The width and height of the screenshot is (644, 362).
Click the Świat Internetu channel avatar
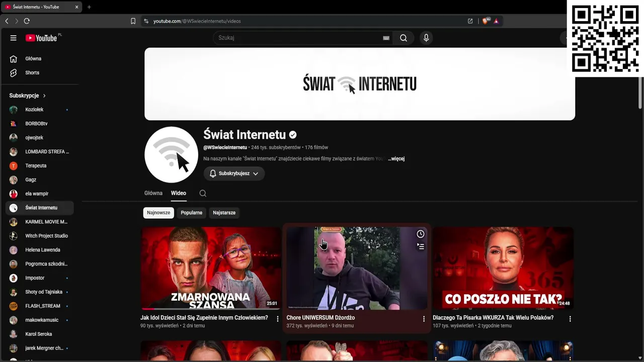click(x=171, y=155)
